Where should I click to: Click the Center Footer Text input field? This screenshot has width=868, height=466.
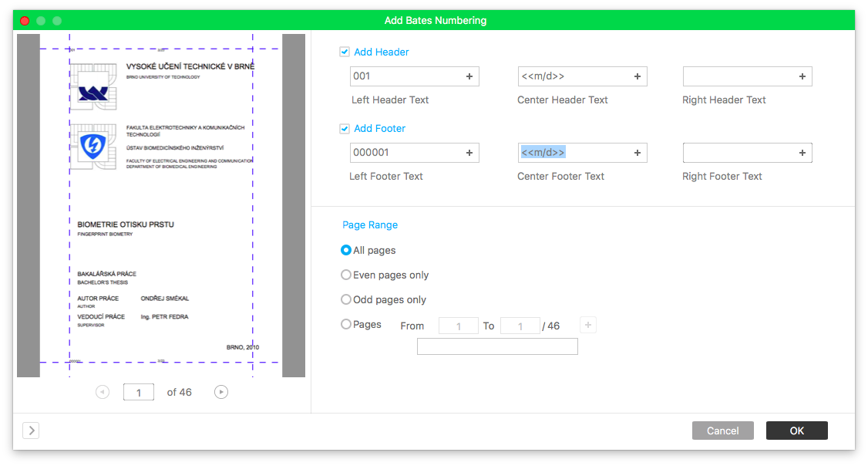click(x=582, y=153)
